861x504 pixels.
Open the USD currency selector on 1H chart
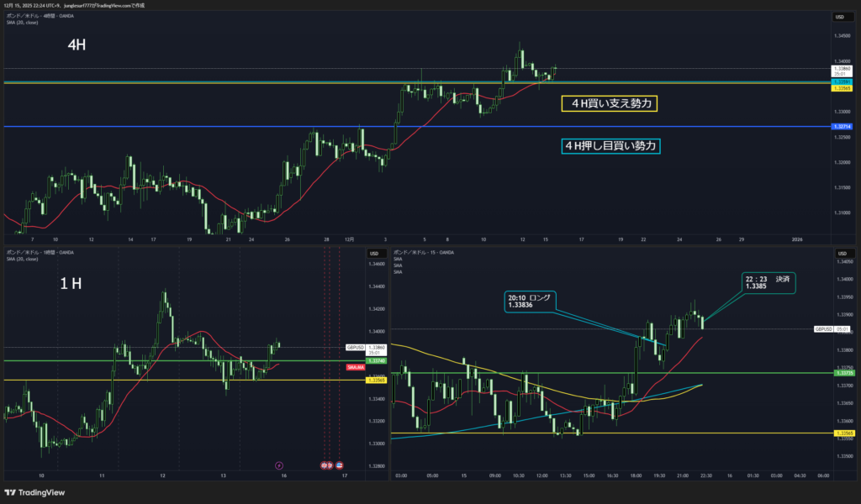(374, 253)
